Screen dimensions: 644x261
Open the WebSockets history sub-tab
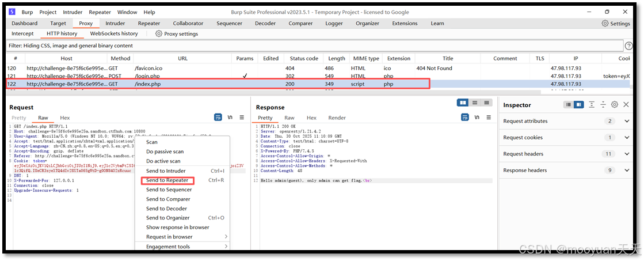[114, 33]
